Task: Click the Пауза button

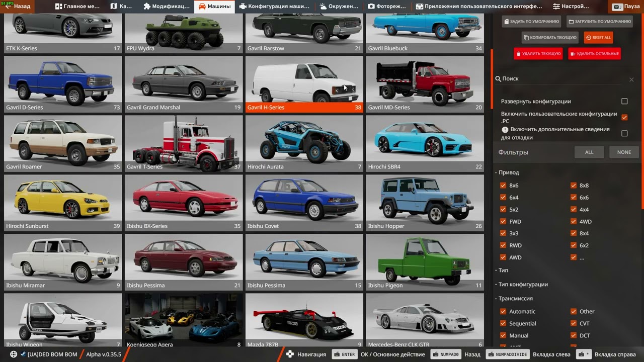Action: (626, 7)
